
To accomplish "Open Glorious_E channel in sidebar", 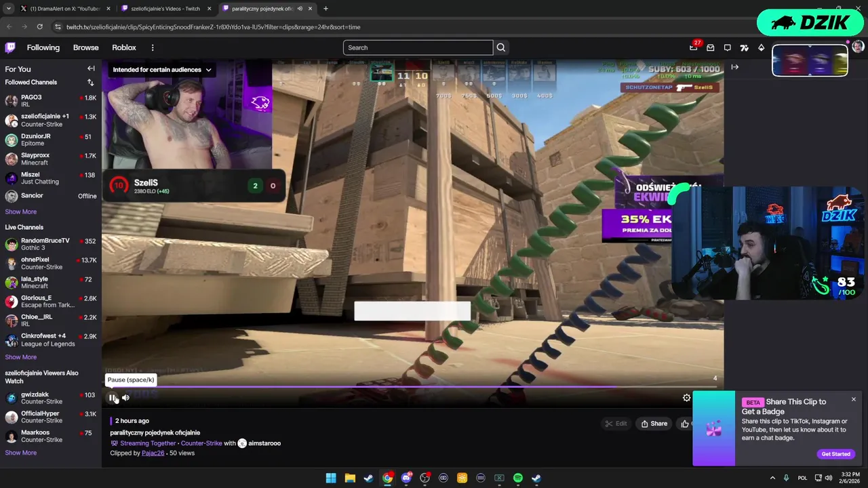I will (51, 301).
